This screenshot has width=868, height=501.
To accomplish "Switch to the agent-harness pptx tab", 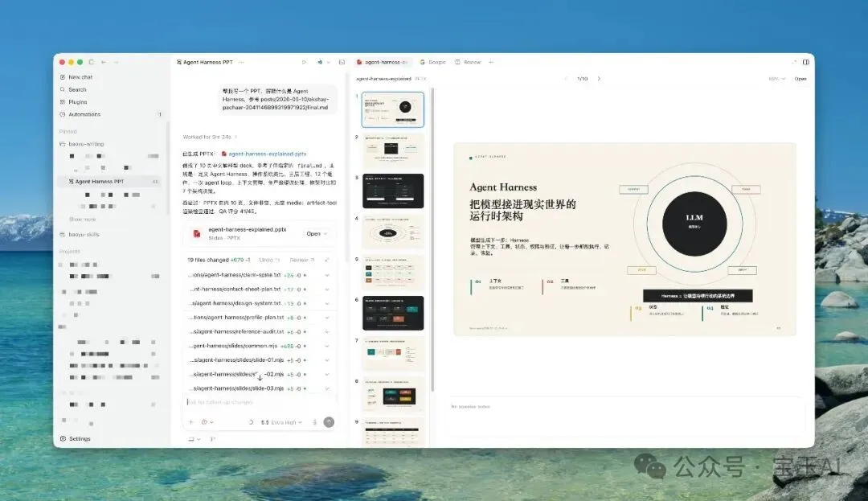I will [383, 62].
